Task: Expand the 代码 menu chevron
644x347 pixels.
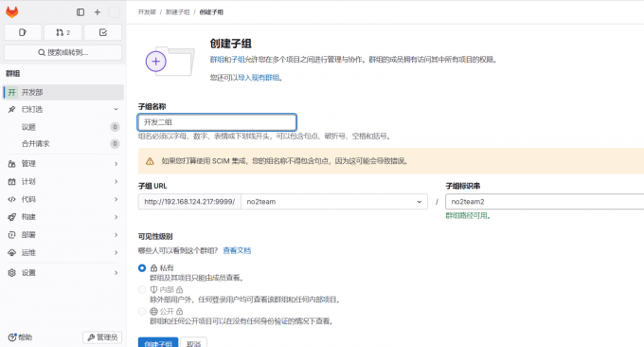Action: click(116, 199)
